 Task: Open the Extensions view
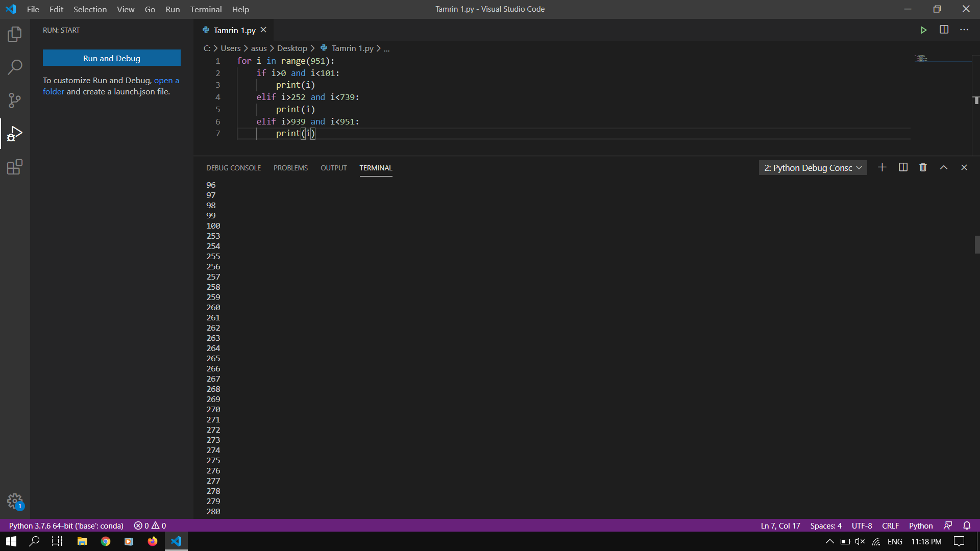tap(15, 167)
